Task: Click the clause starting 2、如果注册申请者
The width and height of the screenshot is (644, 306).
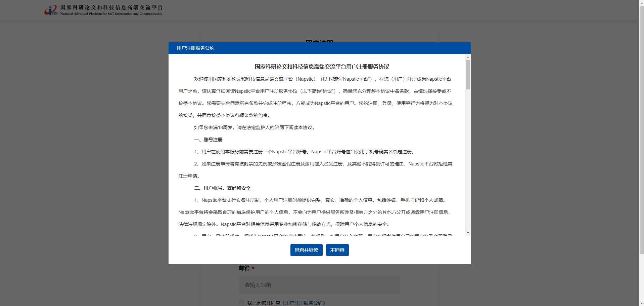Action: pyautogui.click(x=316, y=170)
